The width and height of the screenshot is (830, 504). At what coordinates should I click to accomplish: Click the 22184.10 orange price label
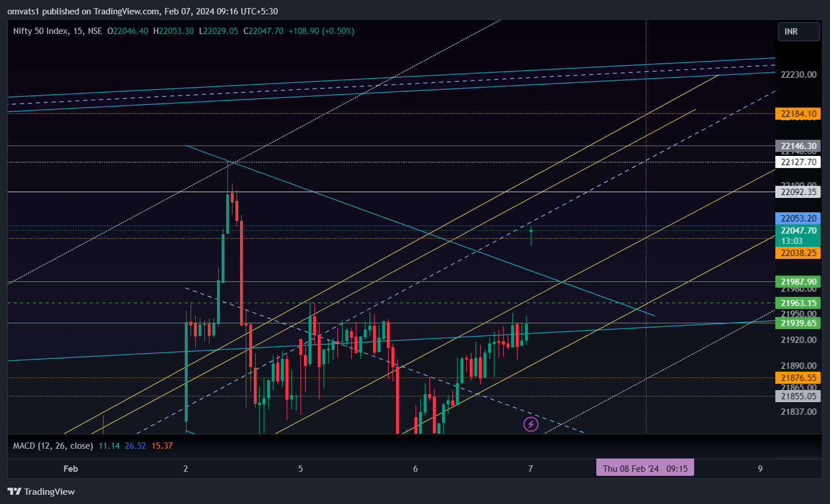pos(798,114)
